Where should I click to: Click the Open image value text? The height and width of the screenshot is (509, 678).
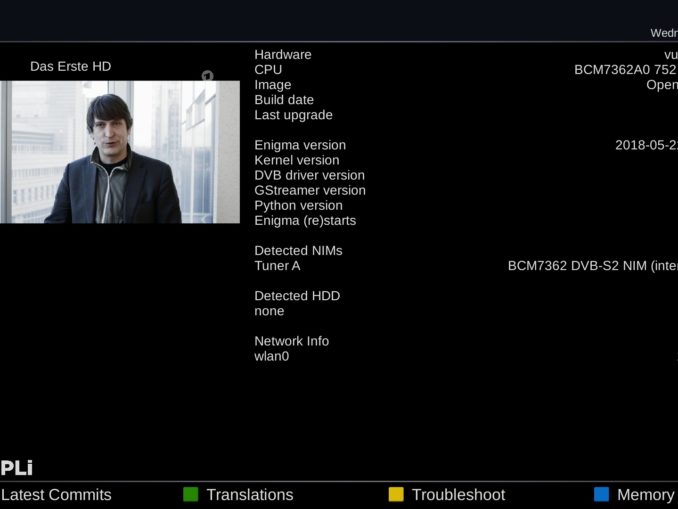pyautogui.click(x=662, y=85)
